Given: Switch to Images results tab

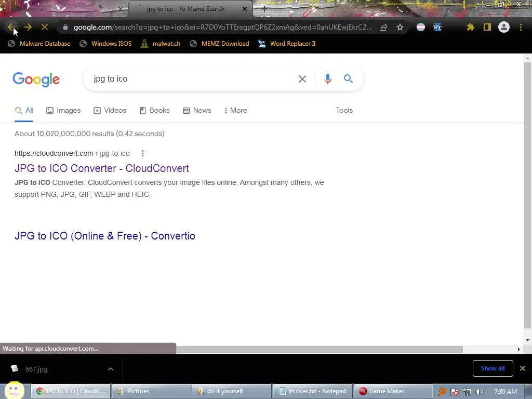Looking at the screenshot, I should [x=63, y=111].
